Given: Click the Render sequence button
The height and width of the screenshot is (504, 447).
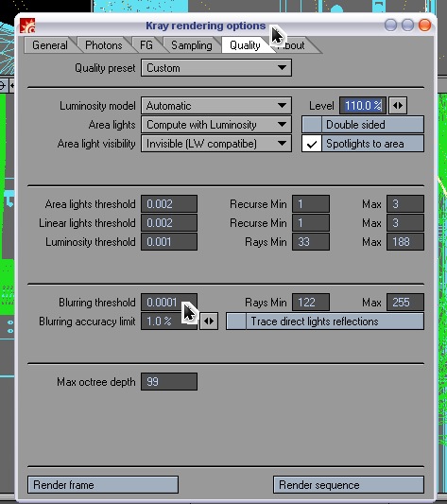Looking at the screenshot, I should click(349, 485).
